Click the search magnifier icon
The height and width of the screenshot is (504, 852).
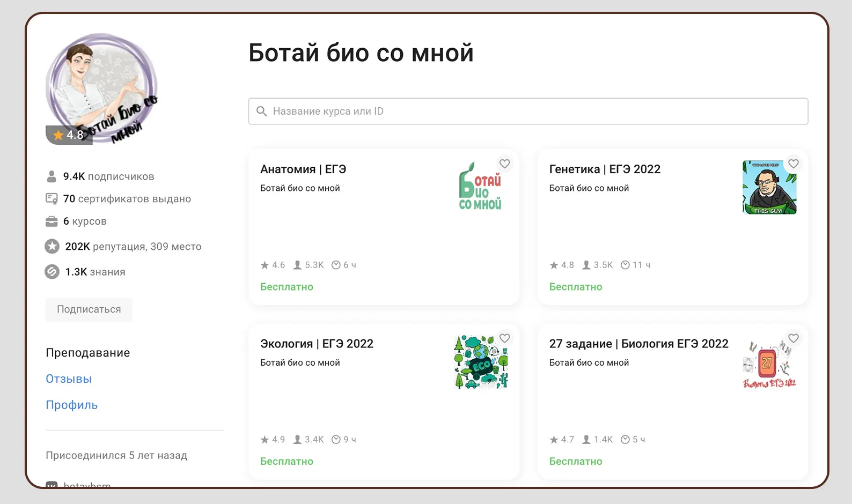click(262, 112)
